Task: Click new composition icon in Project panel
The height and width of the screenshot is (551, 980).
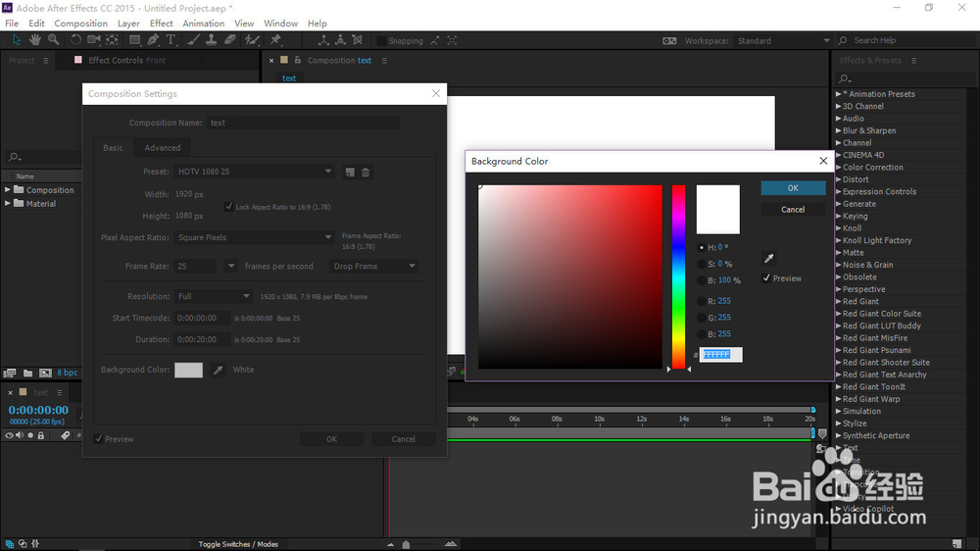Action: point(45,373)
